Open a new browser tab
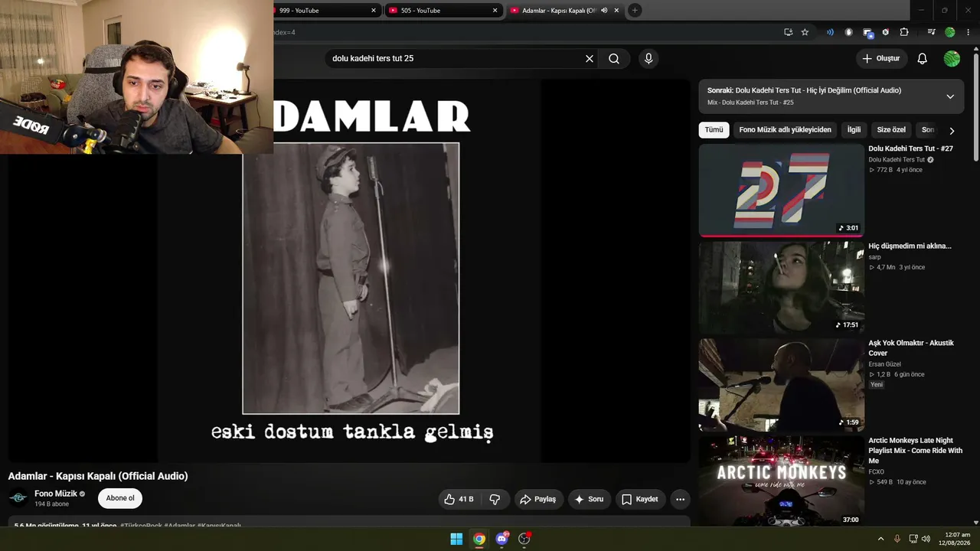 (635, 10)
